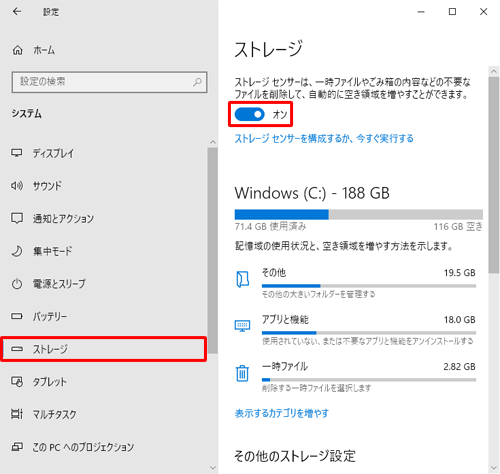The height and width of the screenshot is (474, 500).
Task: Select サウンド settings
Action: click(x=103, y=185)
